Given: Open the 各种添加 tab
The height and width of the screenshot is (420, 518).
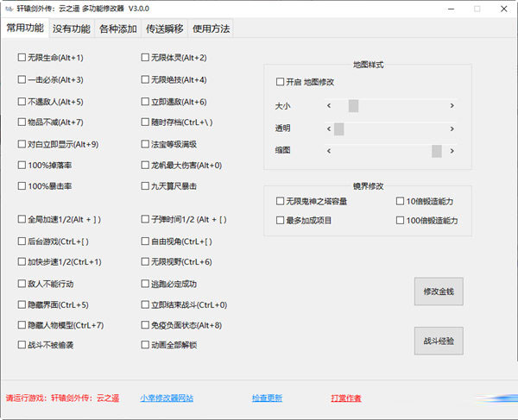Looking at the screenshot, I should coord(118,28).
